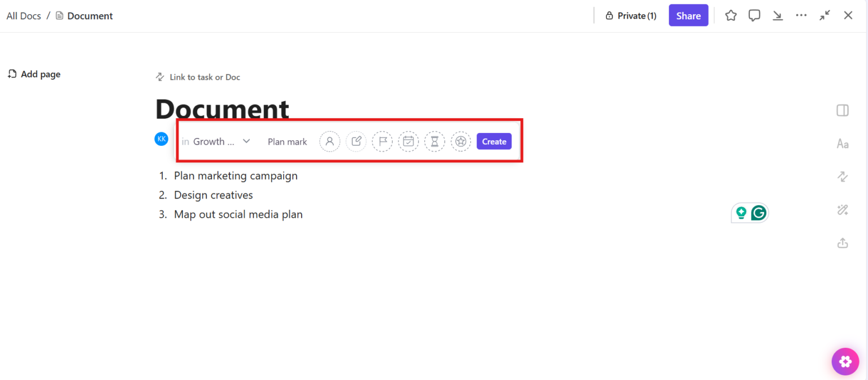Open the ellipsis more options menu
868x380 pixels.
(x=801, y=15)
